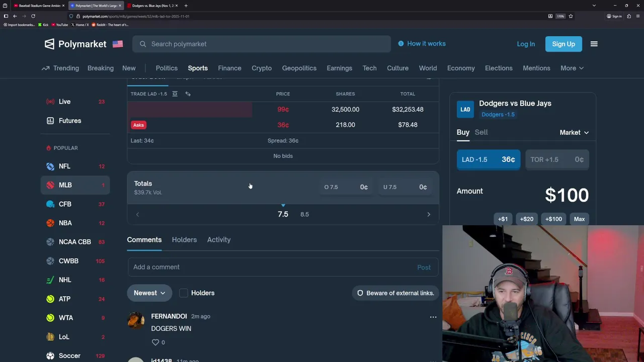The height and width of the screenshot is (362, 644).
Task: Click the Polymarket logo
Action: pos(75,44)
